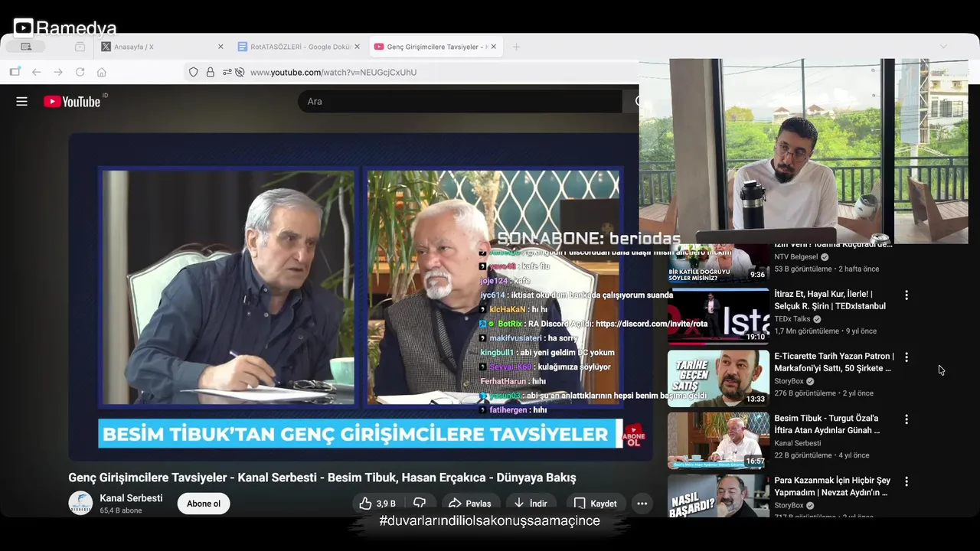Click Kanal Serbesti under Besim Tibuk suggested video
Screen dimensions: 980x551
(x=797, y=443)
